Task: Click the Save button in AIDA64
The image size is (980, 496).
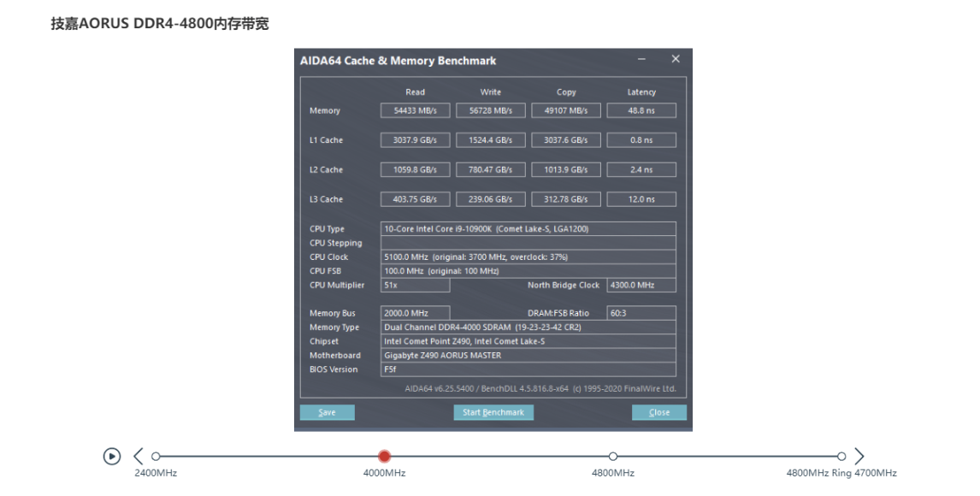Action: 327,412
